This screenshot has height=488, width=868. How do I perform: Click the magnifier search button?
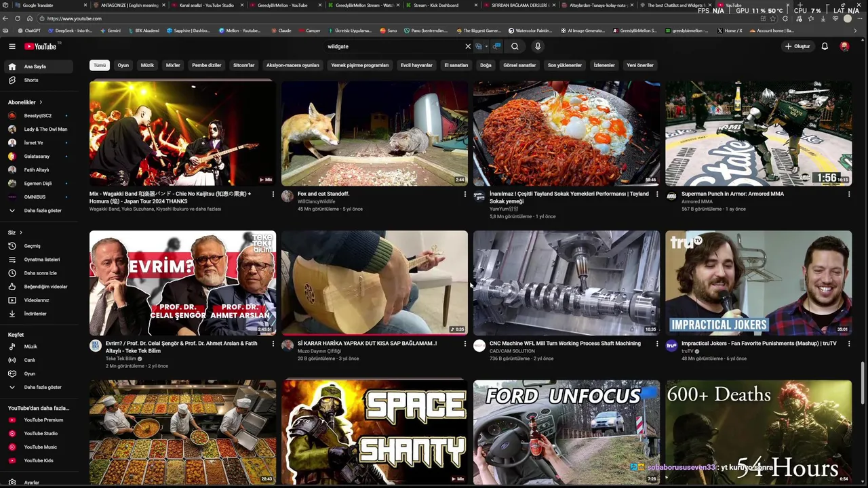pyautogui.click(x=515, y=46)
